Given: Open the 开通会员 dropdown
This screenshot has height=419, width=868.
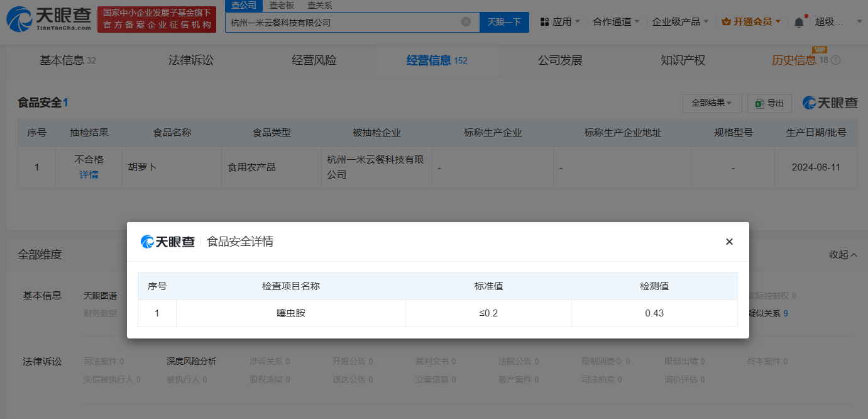Looking at the screenshot, I should point(751,22).
